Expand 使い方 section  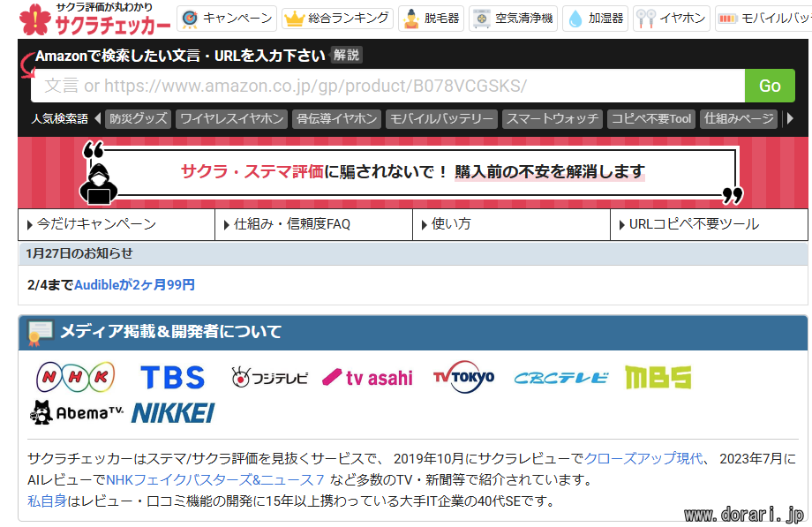(x=512, y=224)
